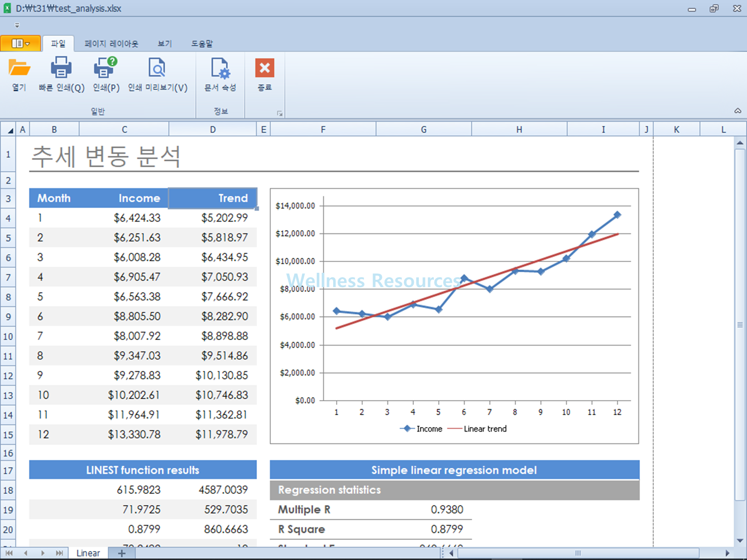
Task: Click the R Square label
Action: 301,529
